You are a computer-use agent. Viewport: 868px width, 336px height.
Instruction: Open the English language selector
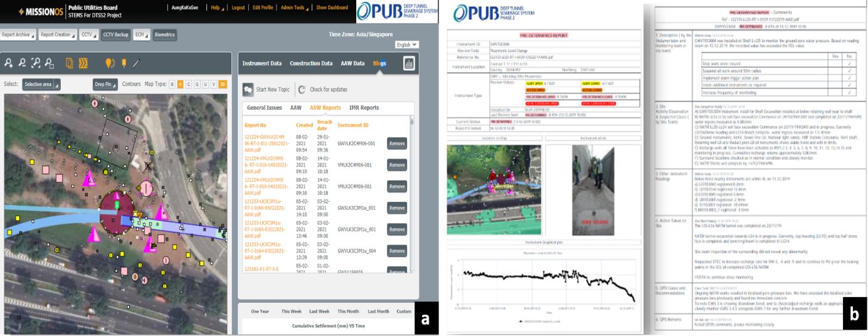407,46
